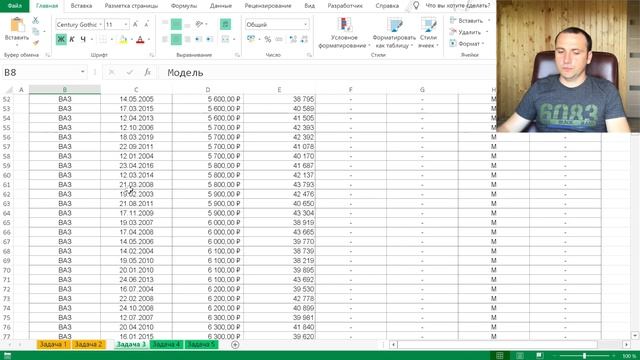Image resolution: width=640 pixels, height=360 pixels.
Task: Open the number format 'Общий' dropdown
Action: pyautogui.click(x=305, y=24)
